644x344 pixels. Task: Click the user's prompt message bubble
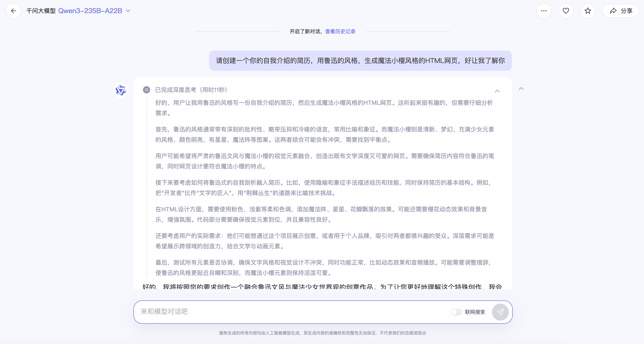point(360,61)
